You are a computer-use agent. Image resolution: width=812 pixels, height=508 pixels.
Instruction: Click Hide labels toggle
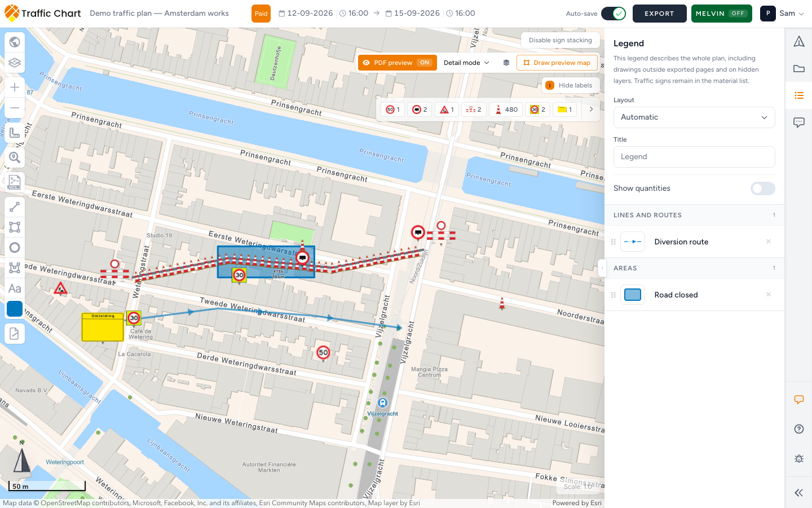(x=570, y=85)
